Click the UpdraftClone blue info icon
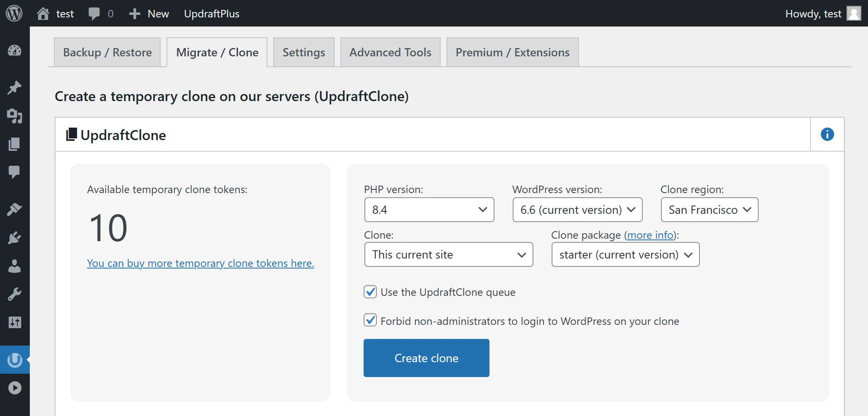The image size is (868, 416). [827, 134]
